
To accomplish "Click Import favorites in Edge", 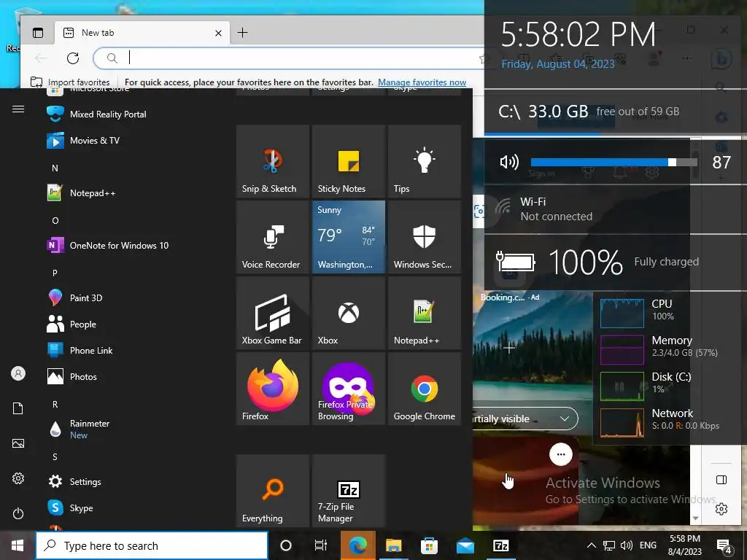I will coord(70,82).
